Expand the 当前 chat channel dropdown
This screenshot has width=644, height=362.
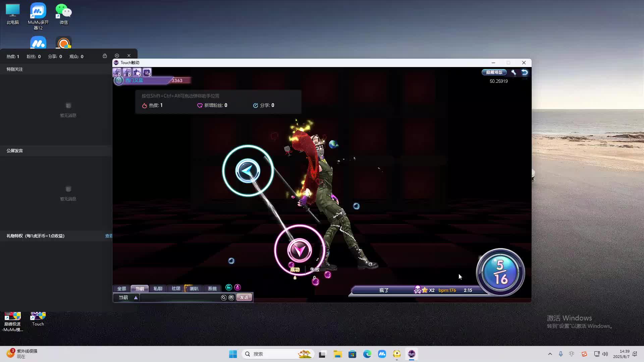(136, 298)
